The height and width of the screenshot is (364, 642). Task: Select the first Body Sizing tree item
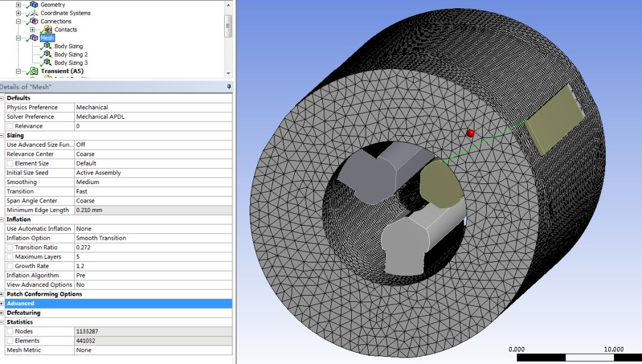click(68, 46)
